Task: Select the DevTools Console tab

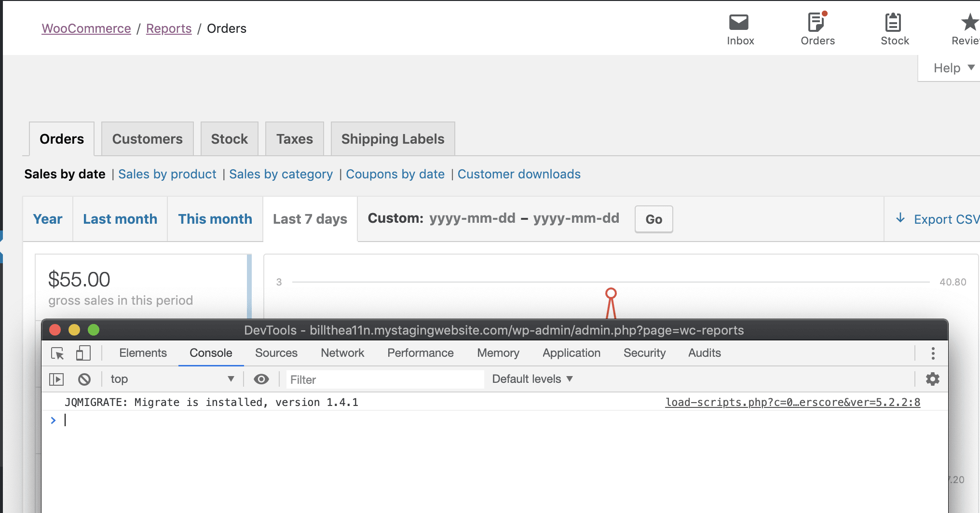Action: [x=211, y=353]
